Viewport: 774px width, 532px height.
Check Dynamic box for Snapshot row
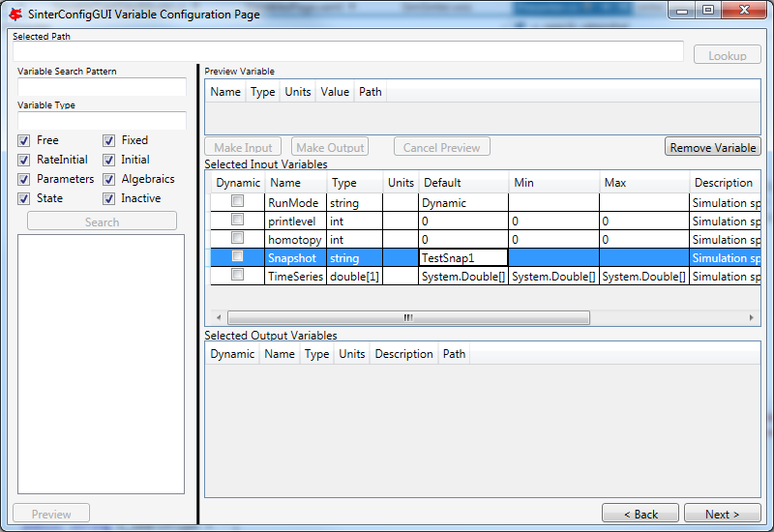pos(237,255)
